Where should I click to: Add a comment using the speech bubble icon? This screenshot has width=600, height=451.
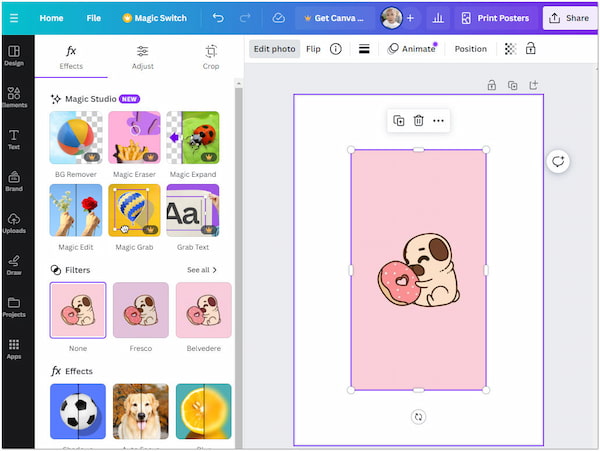(x=558, y=162)
